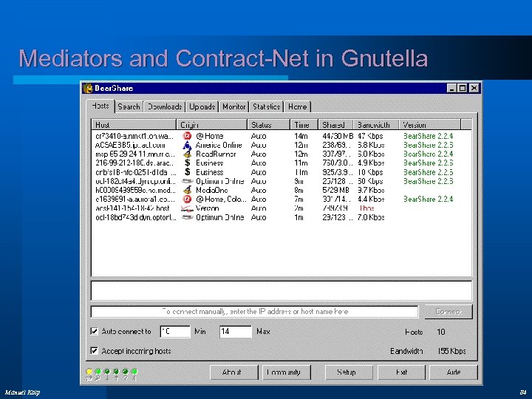Viewport: 532px width, 399px height.
Task: Switch to the Hosts tab
Action: coord(100,106)
